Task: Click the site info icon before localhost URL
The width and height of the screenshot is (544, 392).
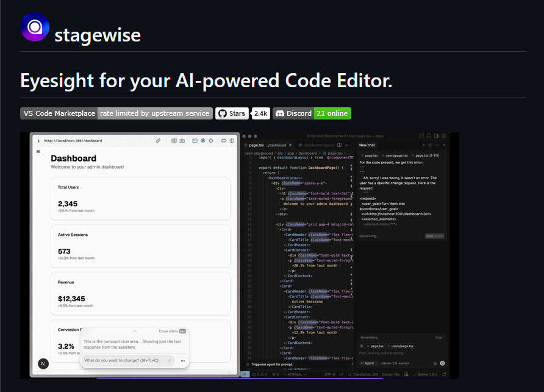Action: pos(38,141)
